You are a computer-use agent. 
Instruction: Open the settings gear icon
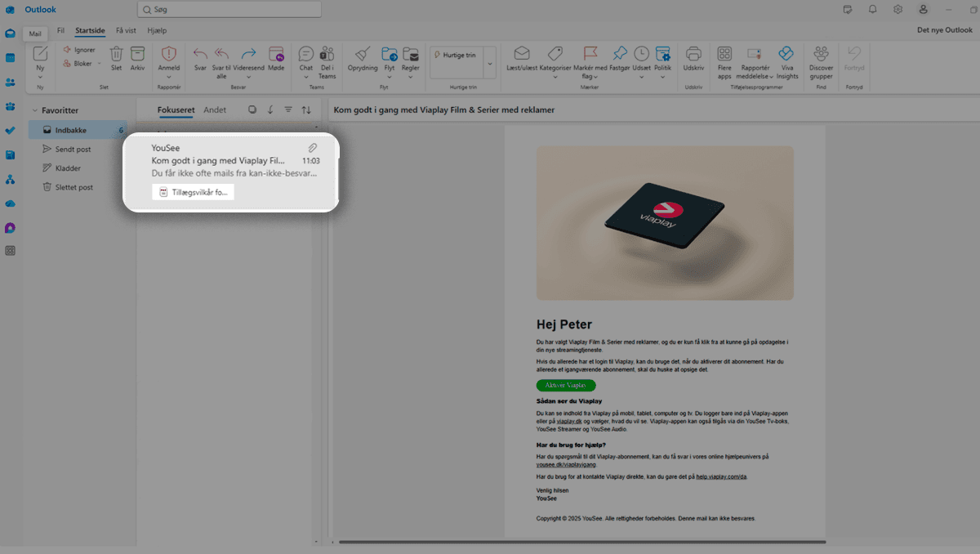click(x=898, y=9)
